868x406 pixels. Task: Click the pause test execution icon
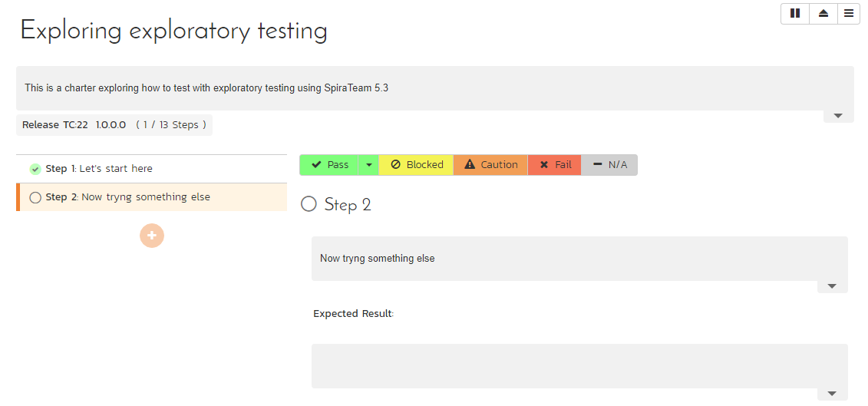(x=795, y=13)
